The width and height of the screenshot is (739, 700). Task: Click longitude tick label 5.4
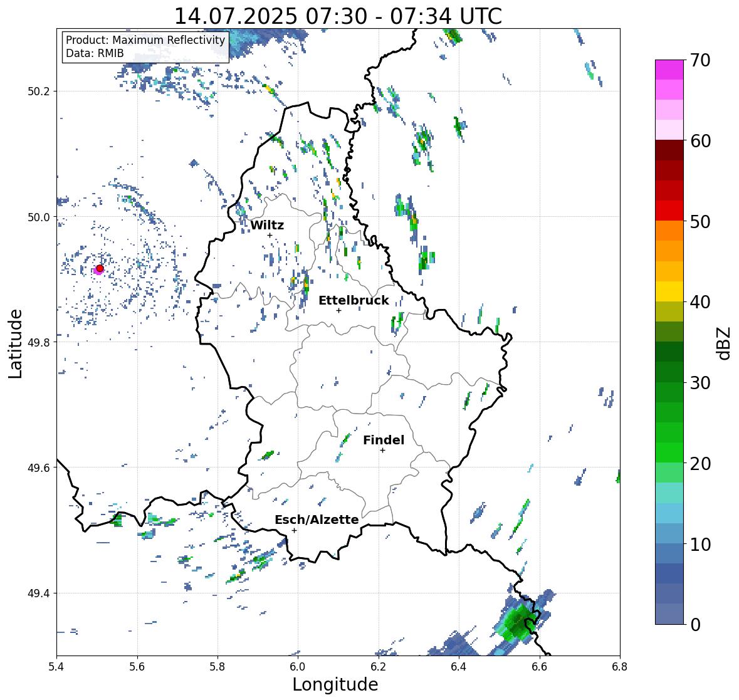pyautogui.click(x=56, y=667)
